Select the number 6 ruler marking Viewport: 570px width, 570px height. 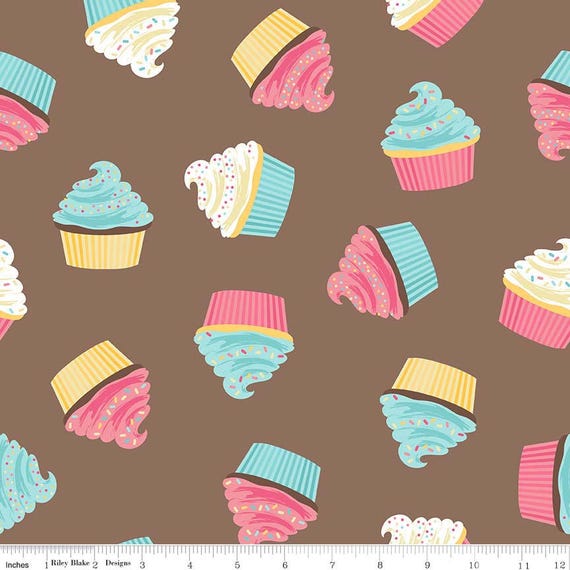285,565
